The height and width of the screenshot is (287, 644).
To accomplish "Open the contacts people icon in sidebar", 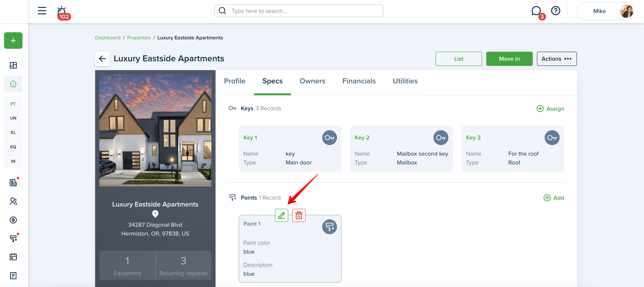I will (x=13, y=201).
